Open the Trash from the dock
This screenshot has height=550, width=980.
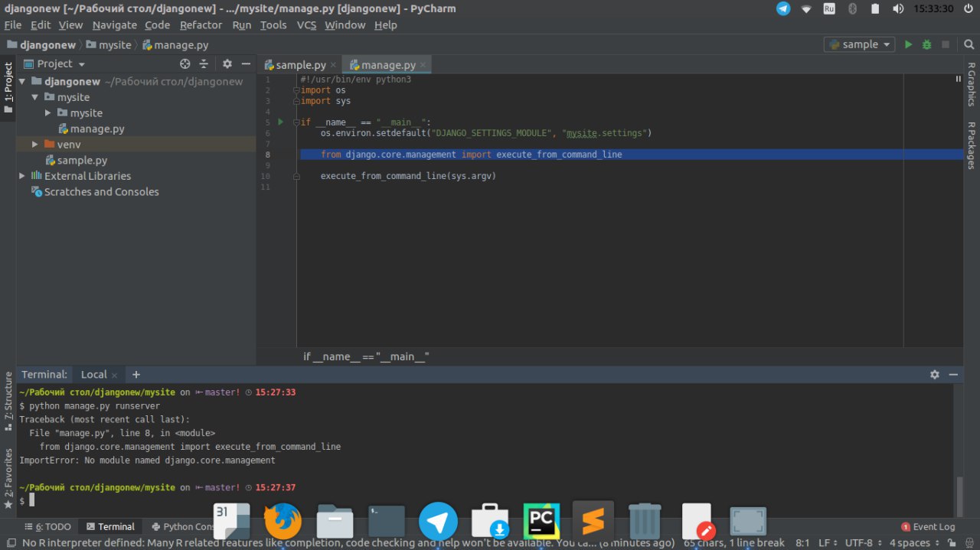[x=645, y=521]
